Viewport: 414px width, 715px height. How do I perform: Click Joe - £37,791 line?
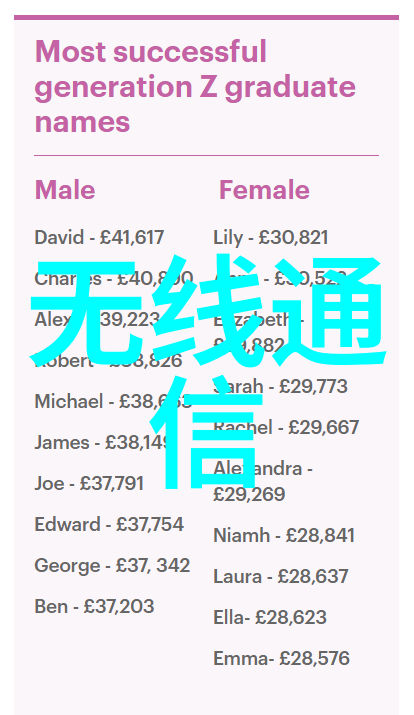point(89,483)
